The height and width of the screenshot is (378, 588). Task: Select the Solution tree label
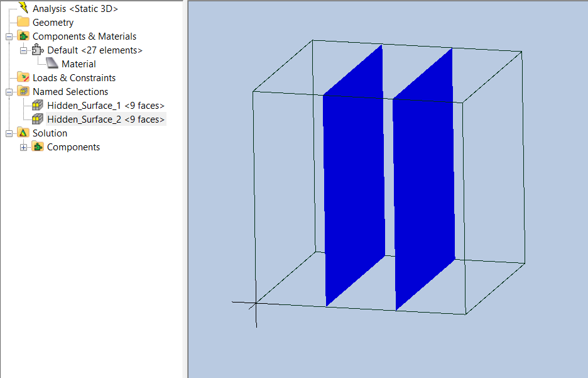(50, 133)
